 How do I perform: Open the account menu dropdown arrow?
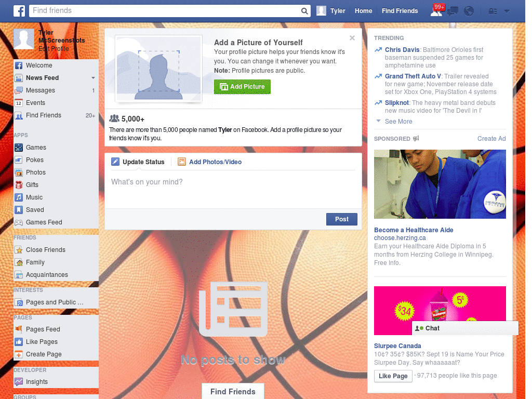coord(507,11)
